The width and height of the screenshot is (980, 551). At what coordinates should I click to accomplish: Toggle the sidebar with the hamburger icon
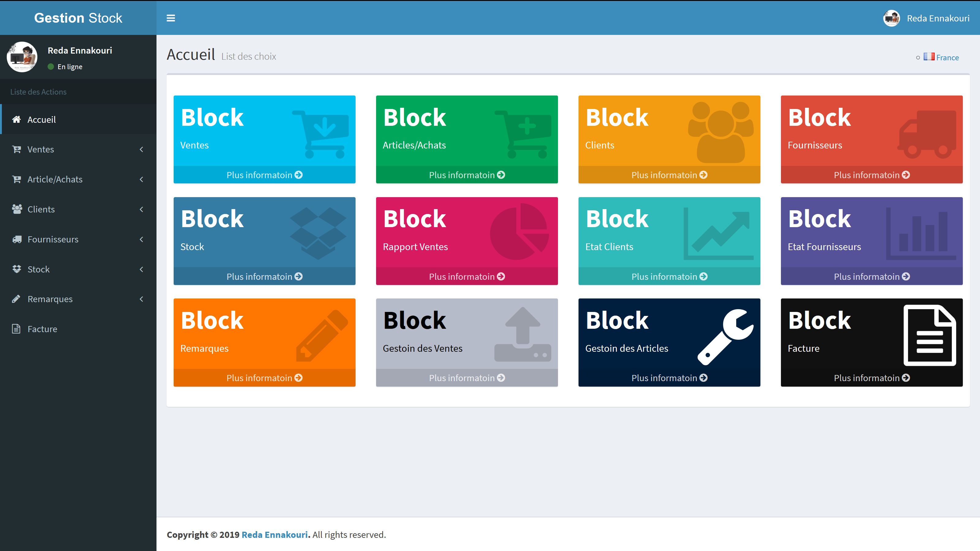tap(171, 18)
